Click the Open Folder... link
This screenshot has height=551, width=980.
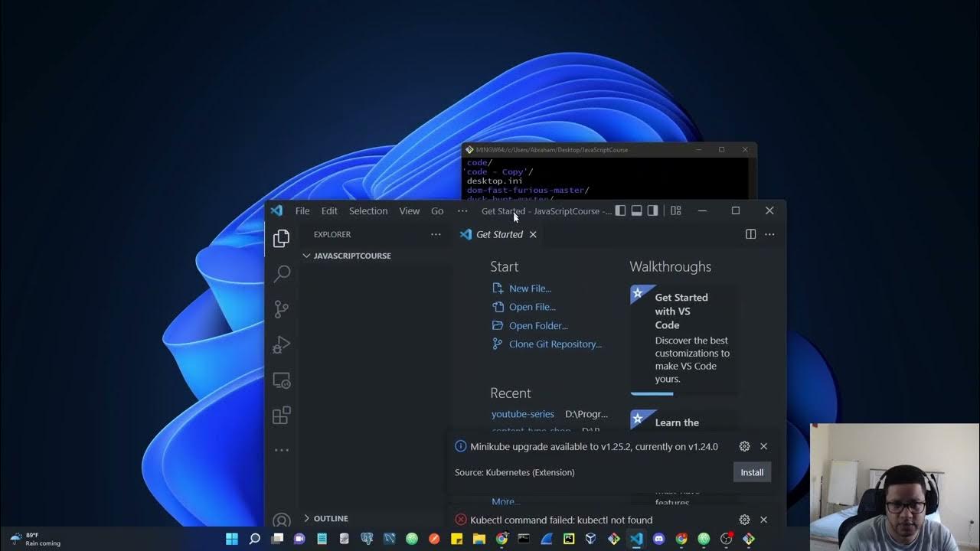(538, 325)
